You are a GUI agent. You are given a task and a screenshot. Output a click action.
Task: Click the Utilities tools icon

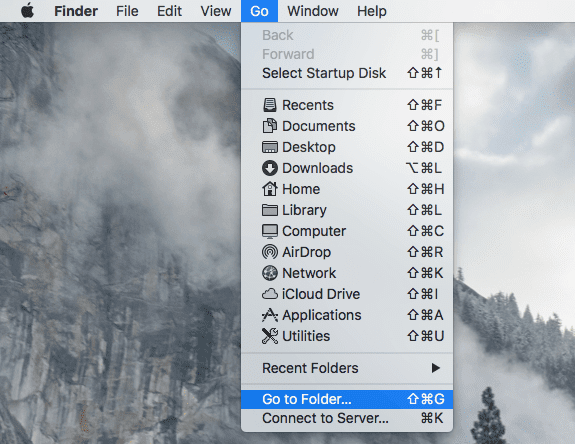(x=270, y=336)
